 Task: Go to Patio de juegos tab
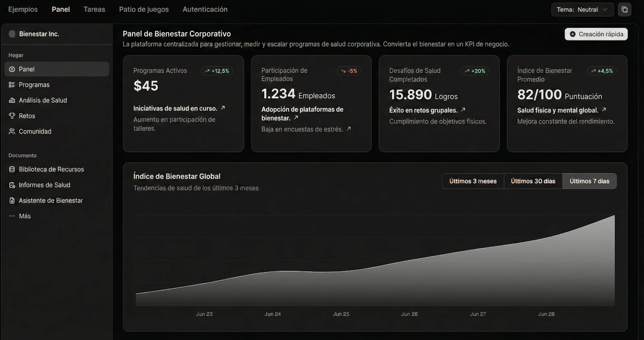[144, 9]
